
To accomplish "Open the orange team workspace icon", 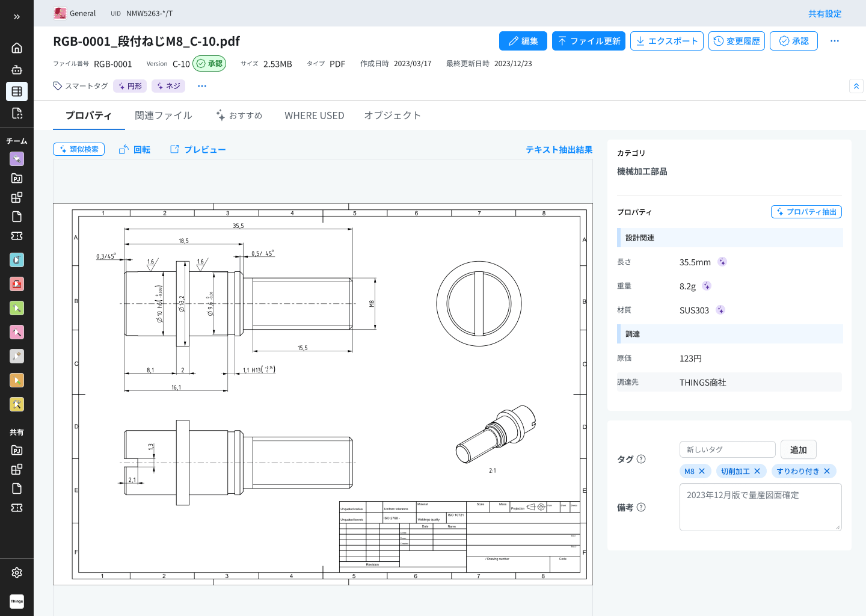I will click(17, 380).
